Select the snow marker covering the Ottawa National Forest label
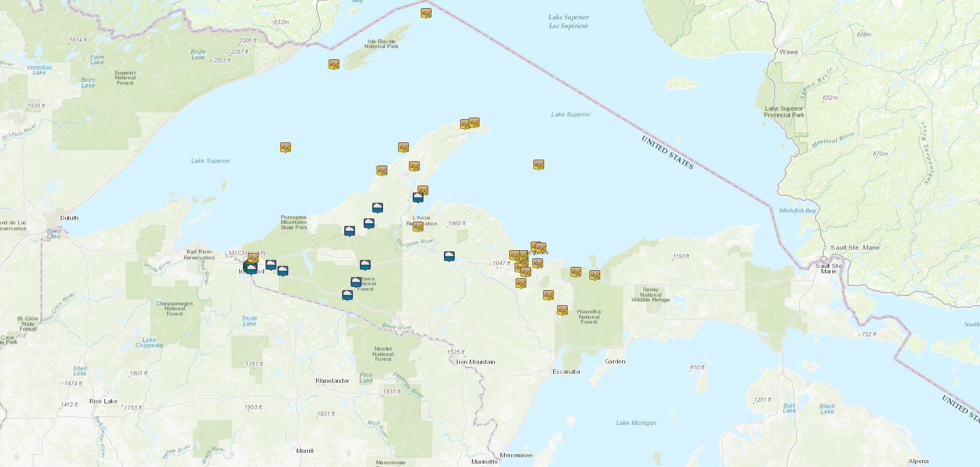The image size is (980, 467). (356, 282)
